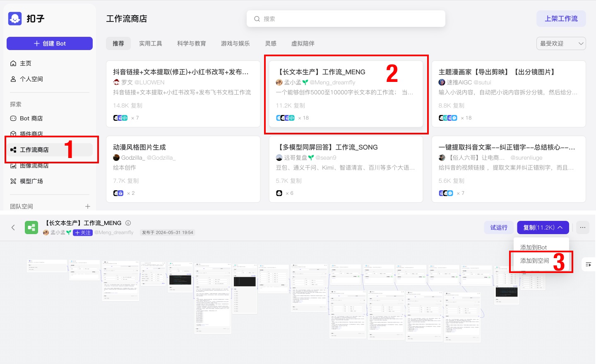
Task: Open @Meng_dreamfly profile link in detail header
Action: [x=114, y=232]
